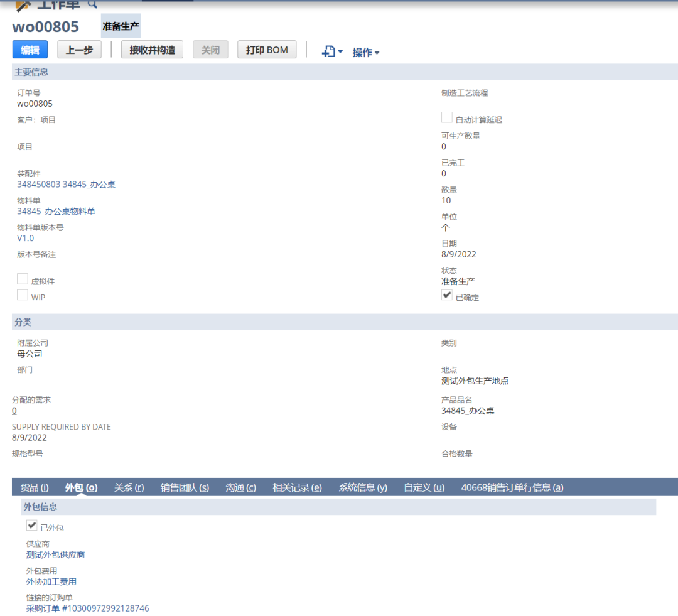Click the 可生产数量 field label

tap(461, 136)
